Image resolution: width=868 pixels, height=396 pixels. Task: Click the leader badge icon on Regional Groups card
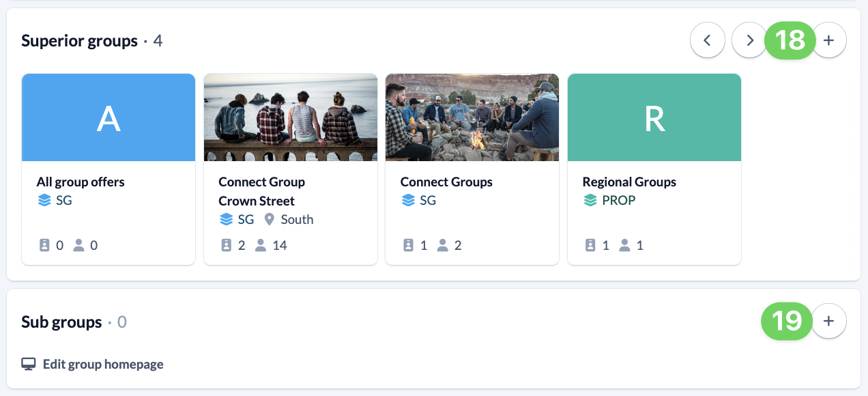click(590, 245)
